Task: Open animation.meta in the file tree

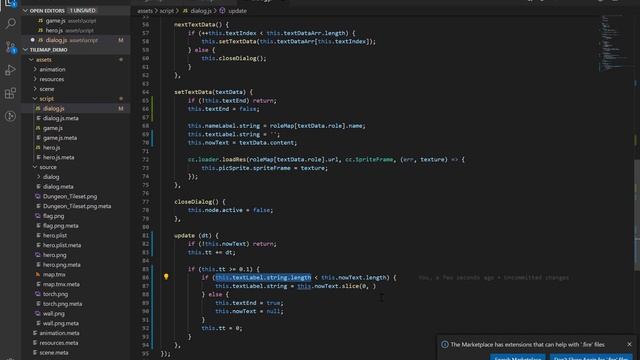Action: 59,333
